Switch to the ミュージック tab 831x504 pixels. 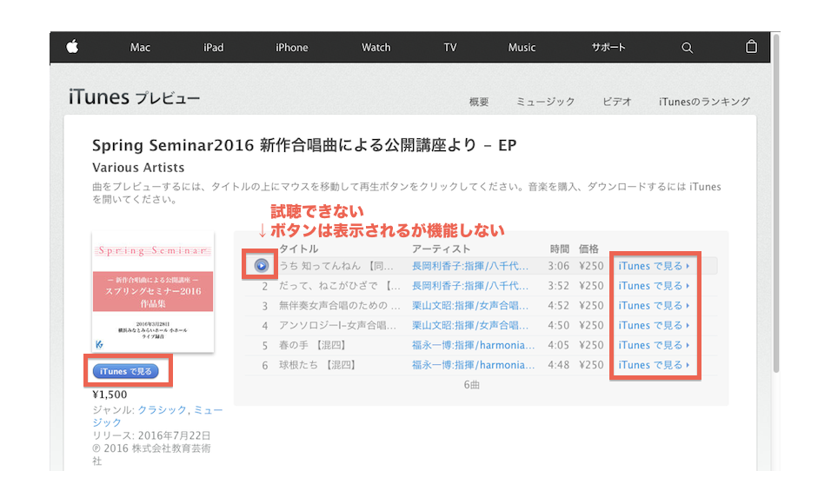(545, 102)
